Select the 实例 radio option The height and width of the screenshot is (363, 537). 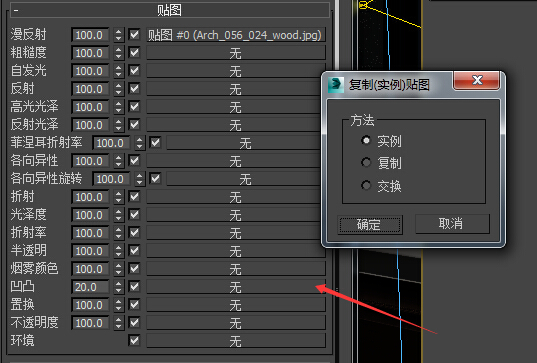click(x=366, y=140)
